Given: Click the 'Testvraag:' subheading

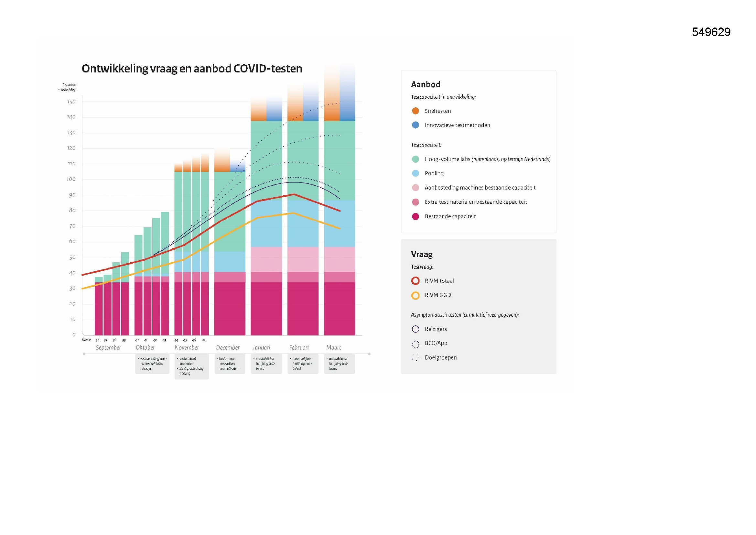Looking at the screenshot, I should point(422,267).
